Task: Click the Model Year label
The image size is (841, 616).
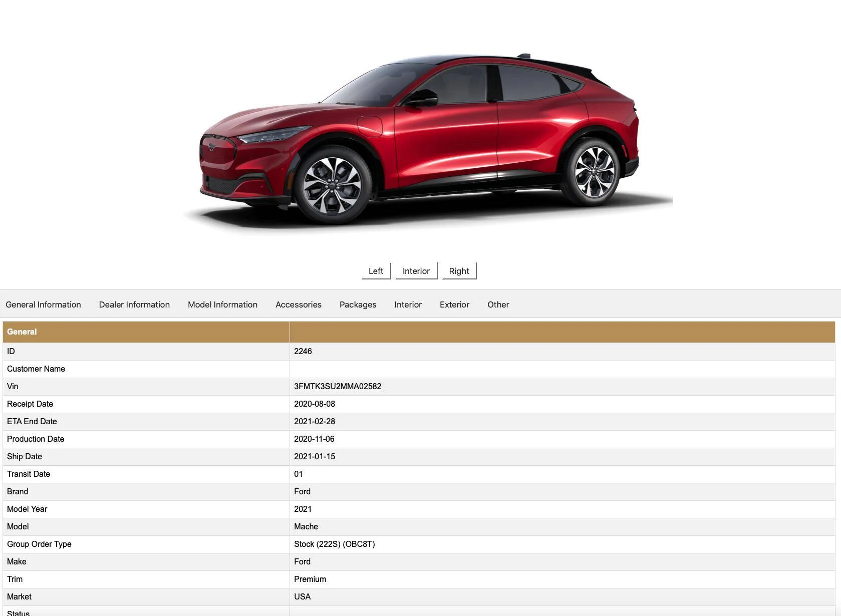Action: click(x=27, y=509)
